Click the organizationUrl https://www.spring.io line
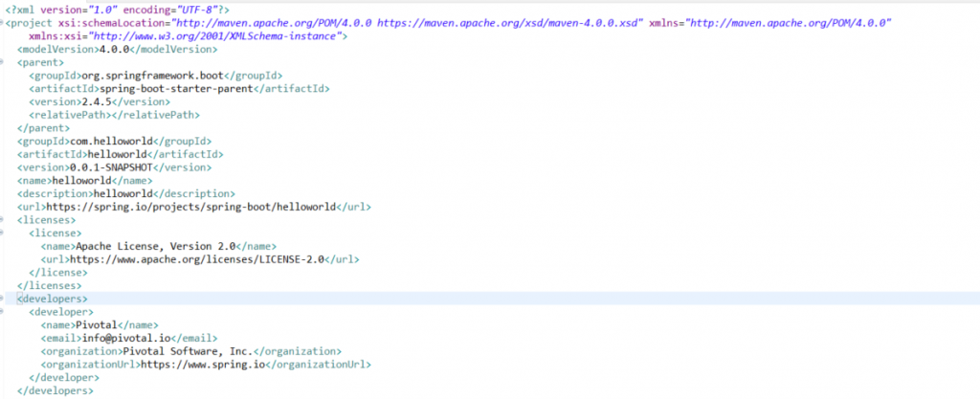Image resolution: width=980 pixels, height=399 pixels. (x=206, y=365)
